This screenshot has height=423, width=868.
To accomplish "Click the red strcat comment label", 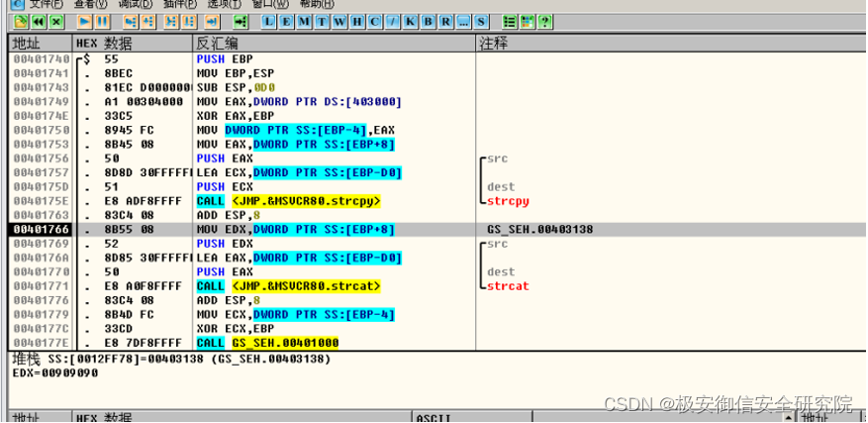I will tap(508, 286).
